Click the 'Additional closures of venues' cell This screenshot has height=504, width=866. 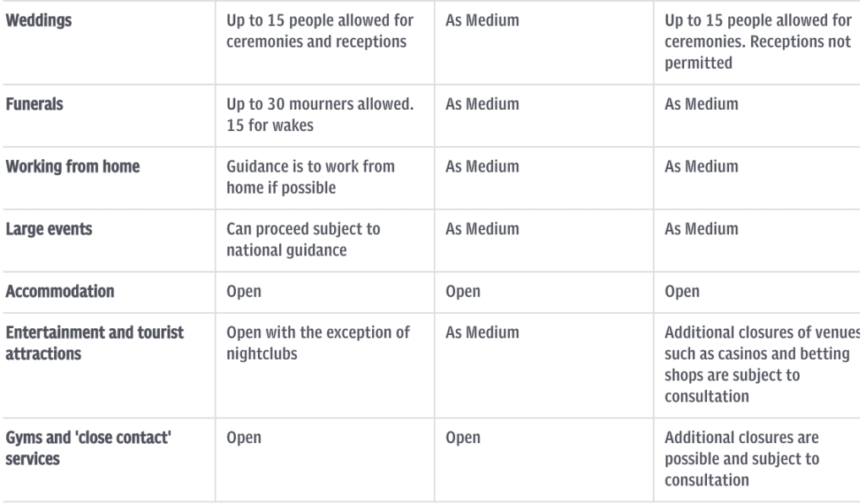(761, 364)
